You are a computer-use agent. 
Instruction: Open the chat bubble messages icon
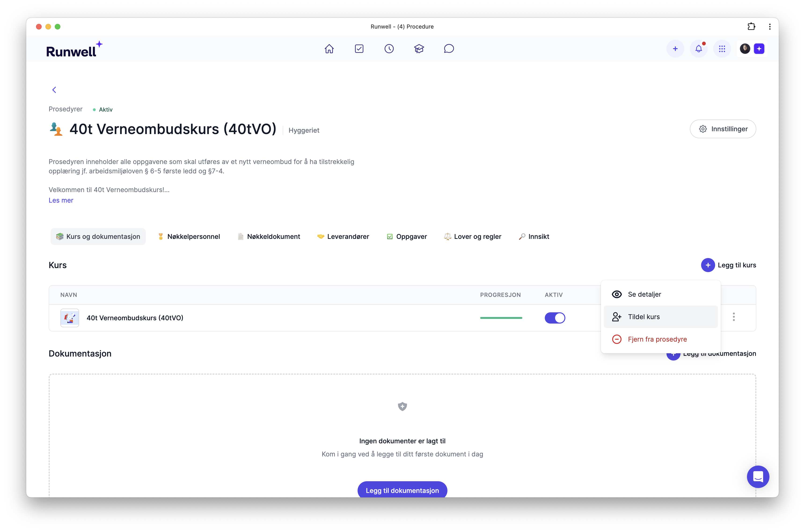tap(449, 49)
